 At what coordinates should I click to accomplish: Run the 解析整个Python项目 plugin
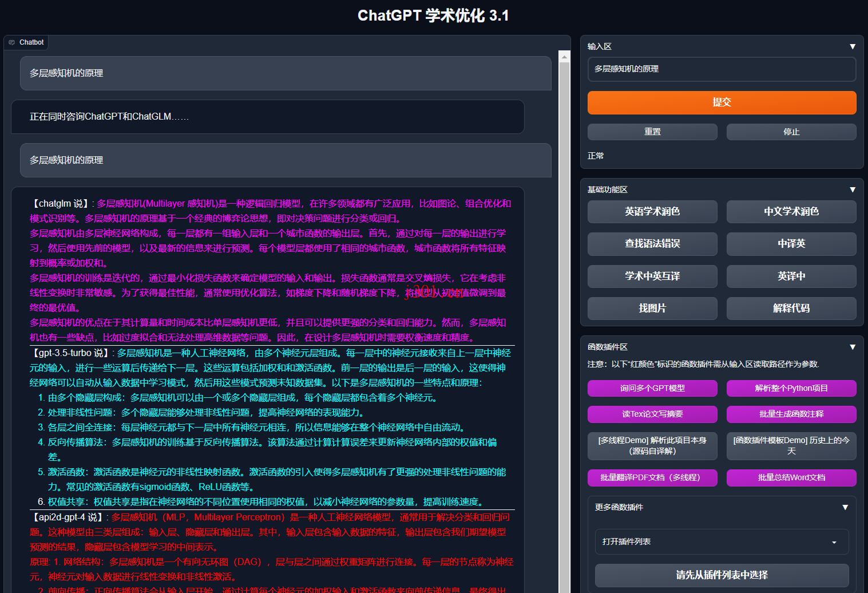click(x=791, y=388)
